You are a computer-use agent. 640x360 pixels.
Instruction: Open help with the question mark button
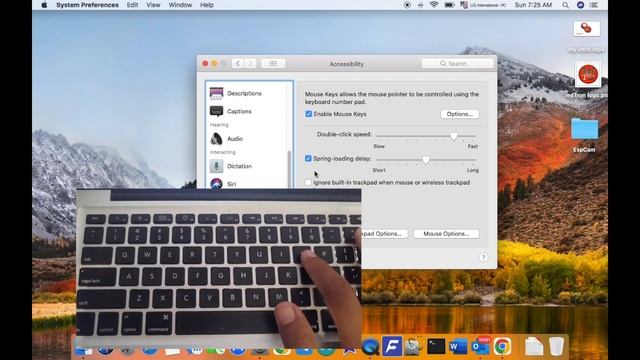point(483,258)
